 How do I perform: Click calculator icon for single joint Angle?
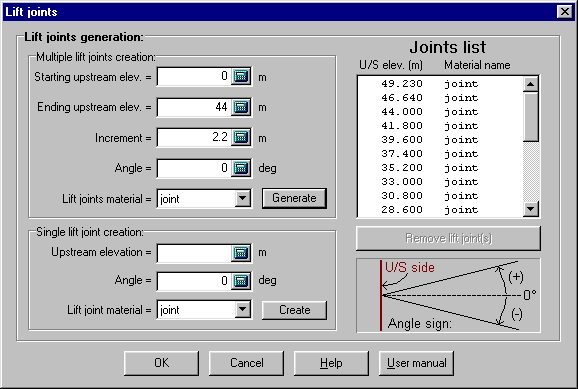241,281
